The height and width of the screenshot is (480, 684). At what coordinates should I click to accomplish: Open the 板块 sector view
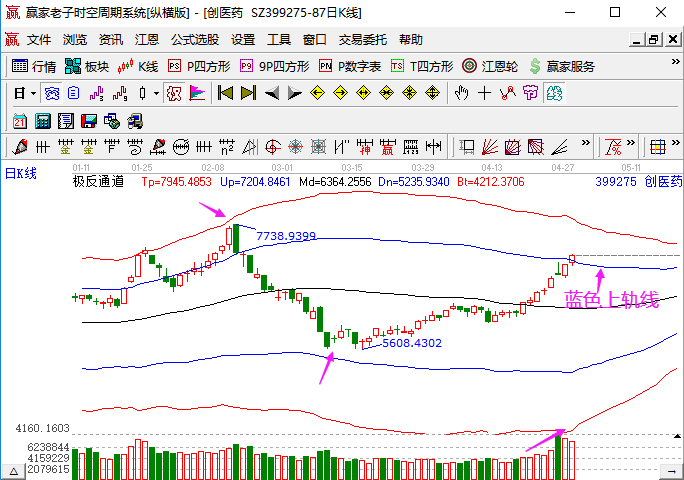pyautogui.click(x=86, y=66)
